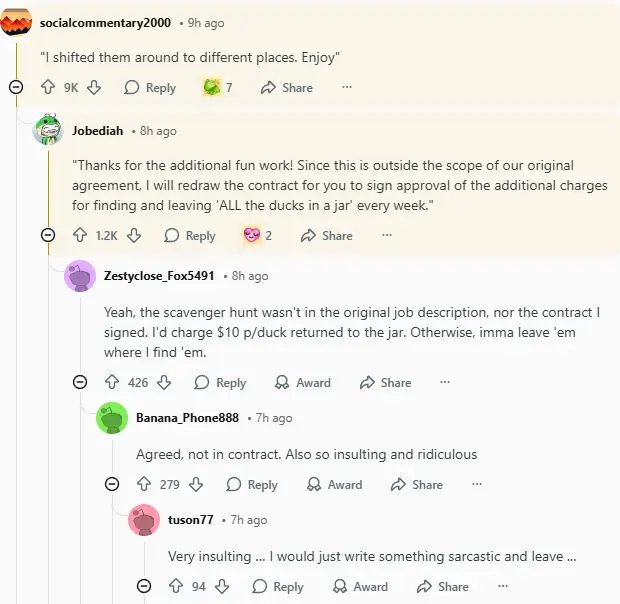Share tuson77's comment
The width and height of the screenshot is (620, 604).
(442, 587)
